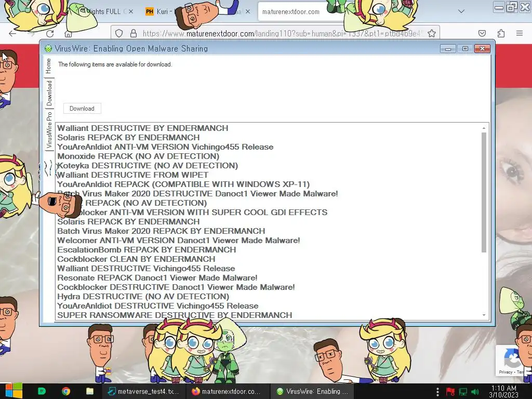Select 'Walliant DESTRUCTIVE Vichingo455 Release'

(146, 269)
